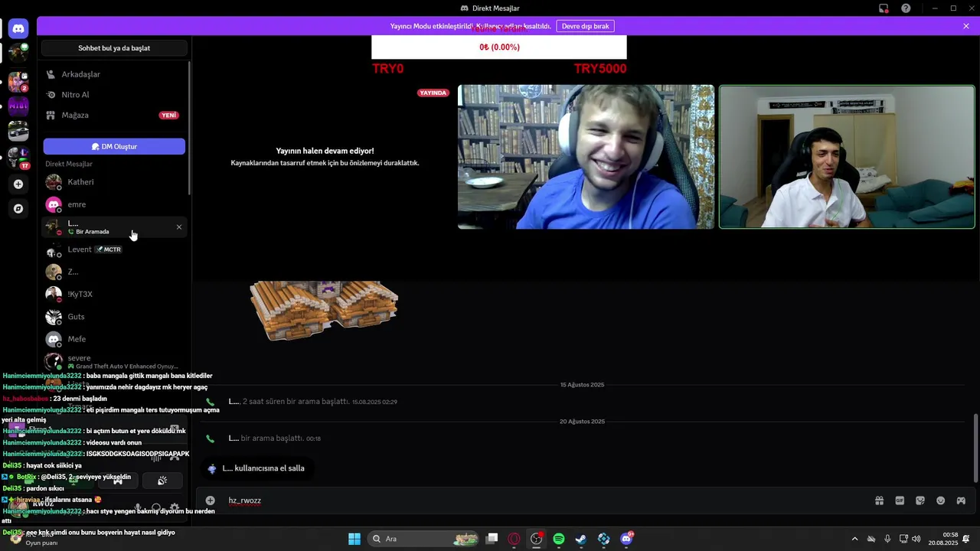The image size is (980, 551).
Task: Click Devre dışı bırak streamer mode button
Action: 585,26
